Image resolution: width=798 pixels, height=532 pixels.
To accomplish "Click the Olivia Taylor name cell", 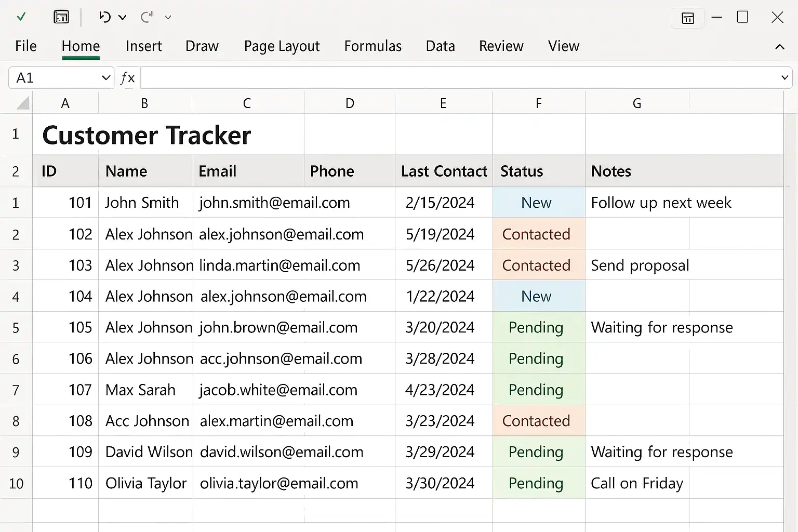I will click(x=145, y=483).
